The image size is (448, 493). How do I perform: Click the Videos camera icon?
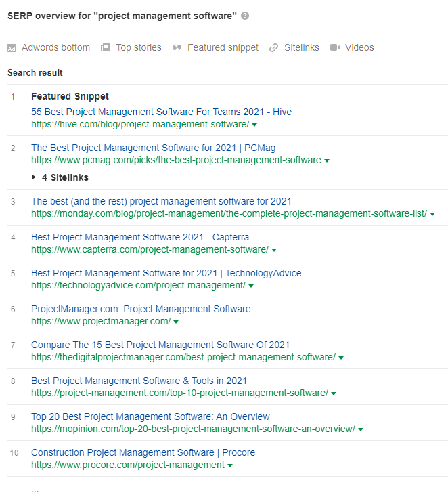point(335,47)
